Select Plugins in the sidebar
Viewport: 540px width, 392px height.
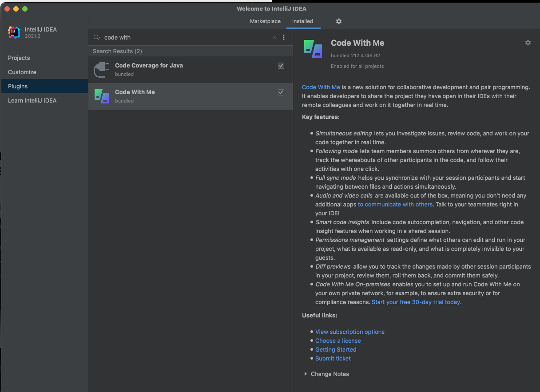coord(44,86)
